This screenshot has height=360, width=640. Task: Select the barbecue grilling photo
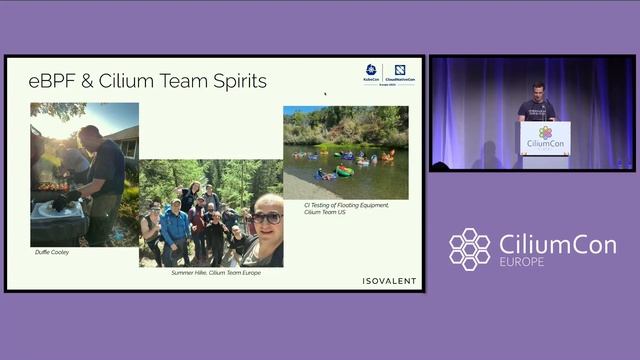[84, 175]
